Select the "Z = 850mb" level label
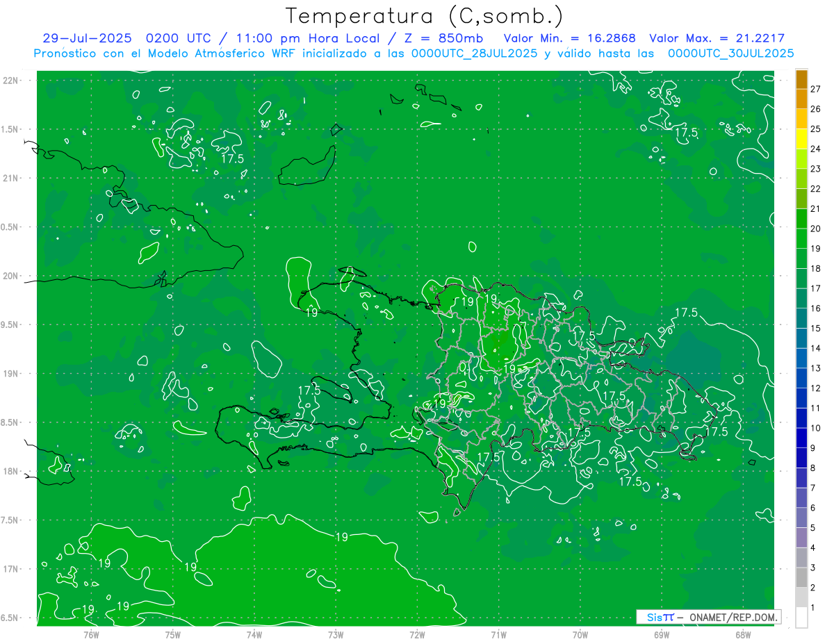 (x=443, y=38)
